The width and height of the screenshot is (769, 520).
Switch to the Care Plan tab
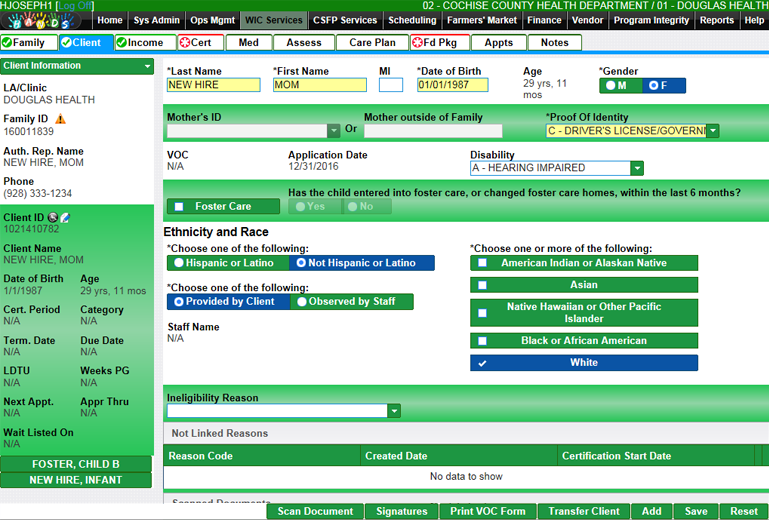[372, 43]
